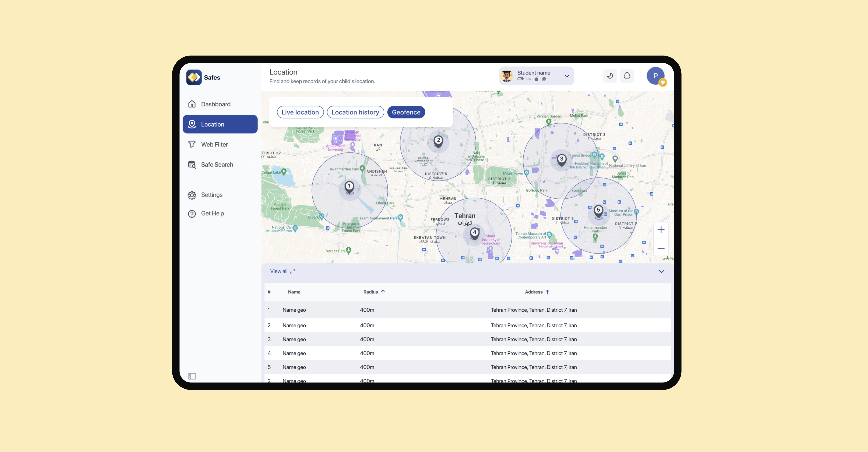Select Location in the sidebar

tap(220, 124)
